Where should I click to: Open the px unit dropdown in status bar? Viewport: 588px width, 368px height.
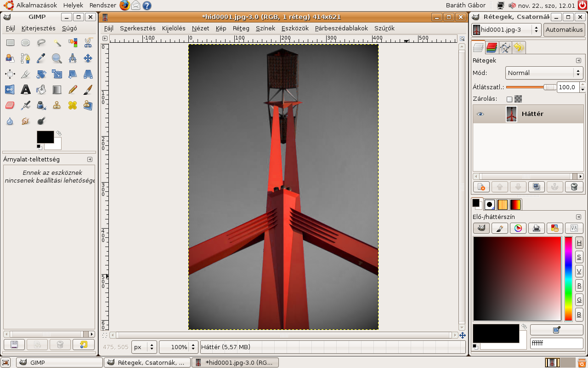click(144, 347)
